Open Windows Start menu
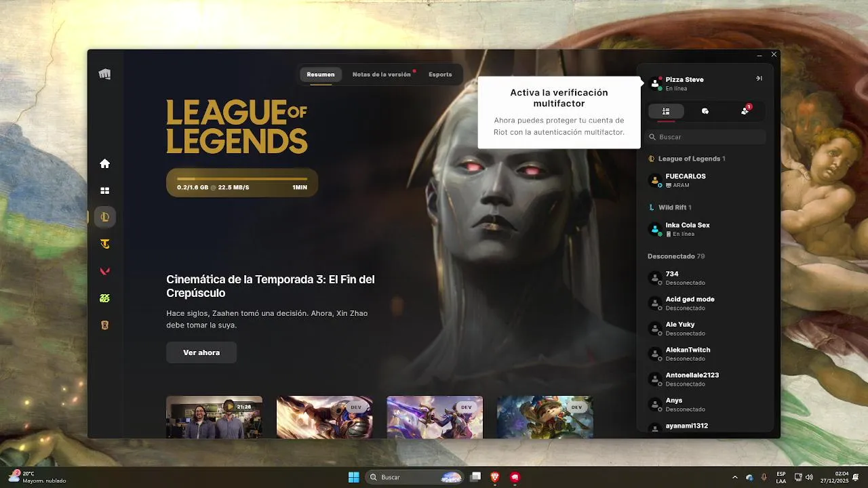Viewport: 868px width, 488px height. coord(354,477)
